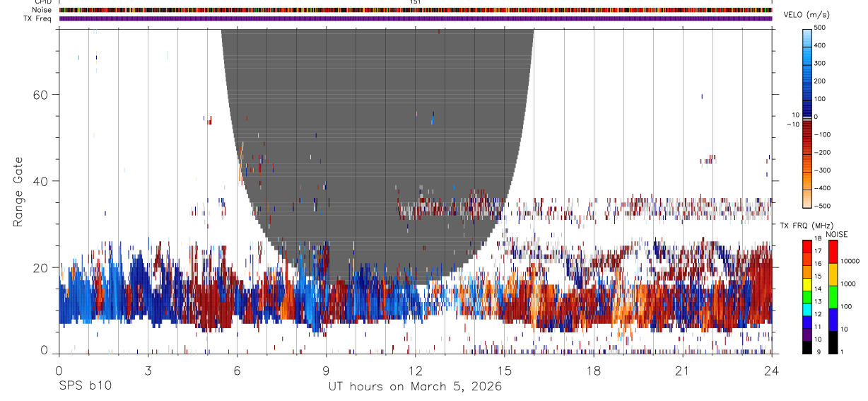Click the 'TX Freq' row label
This screenshot has height=401, width=868.
(38, 18)
